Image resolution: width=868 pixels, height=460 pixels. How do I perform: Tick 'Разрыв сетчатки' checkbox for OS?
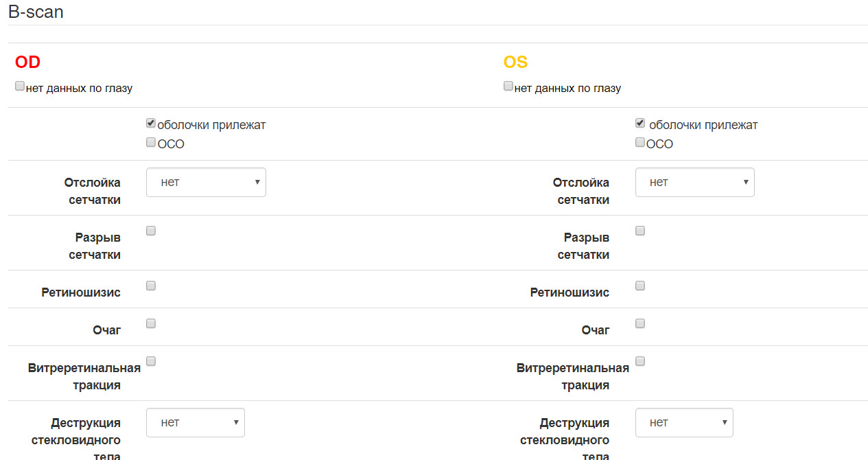pyautogui.click(x=640, y=231)
